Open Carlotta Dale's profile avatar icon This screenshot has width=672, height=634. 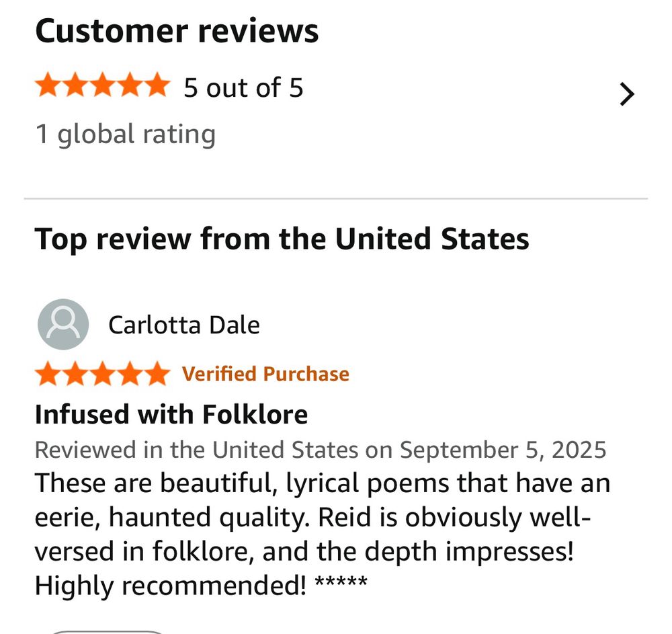click(x=63, y=325)
